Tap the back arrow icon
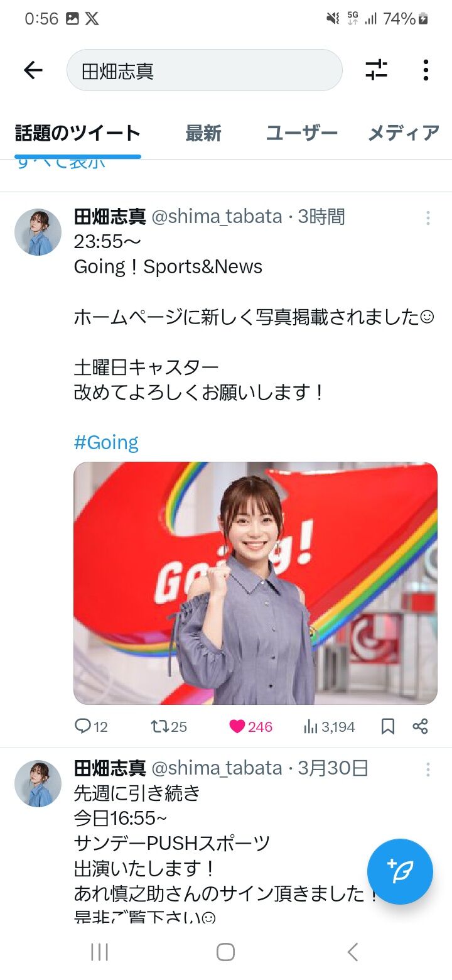This screenshot has height=980, width=452. click(x=33, y=70)
